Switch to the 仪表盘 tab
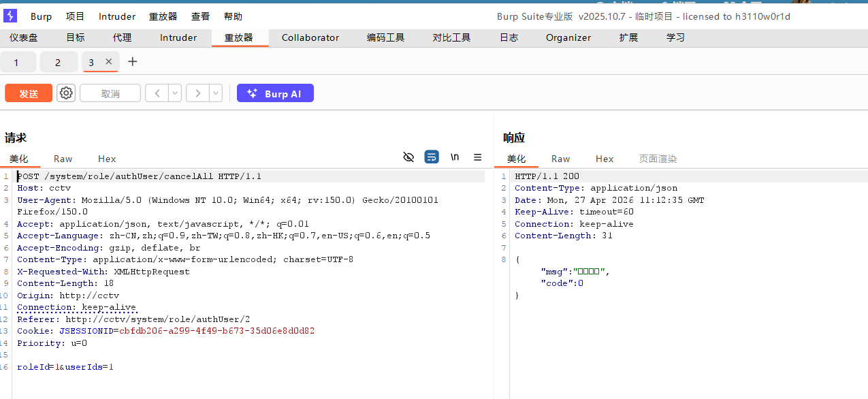This screenshot has height=399, width=868. [24, 37]
